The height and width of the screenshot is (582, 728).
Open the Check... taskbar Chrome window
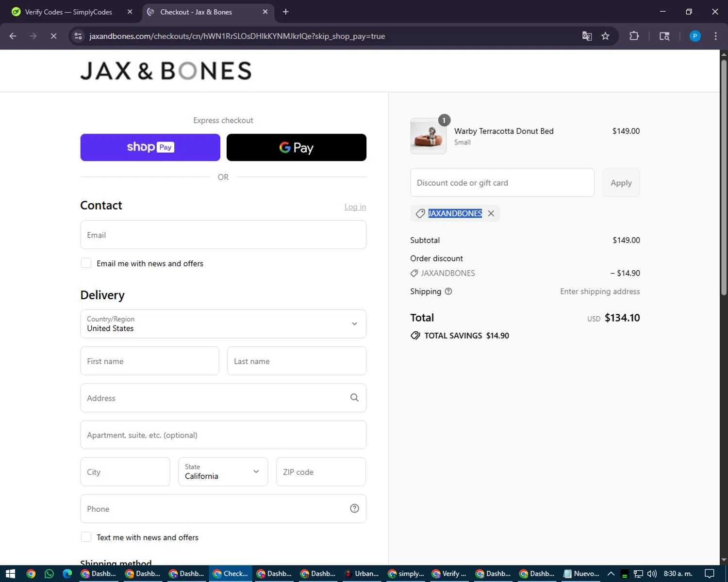pyautogui.click(x=231, y=574)
